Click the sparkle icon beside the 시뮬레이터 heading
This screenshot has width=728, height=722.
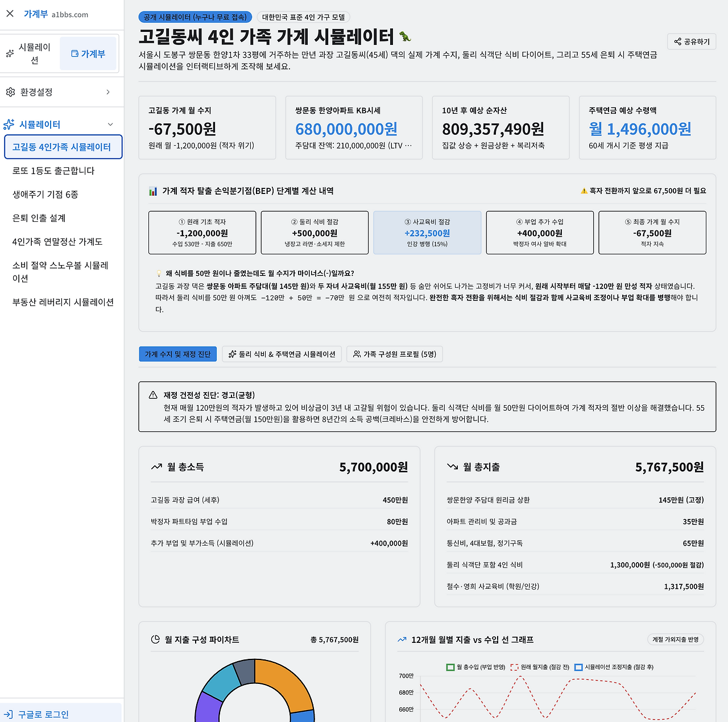(x=9, y=125)
